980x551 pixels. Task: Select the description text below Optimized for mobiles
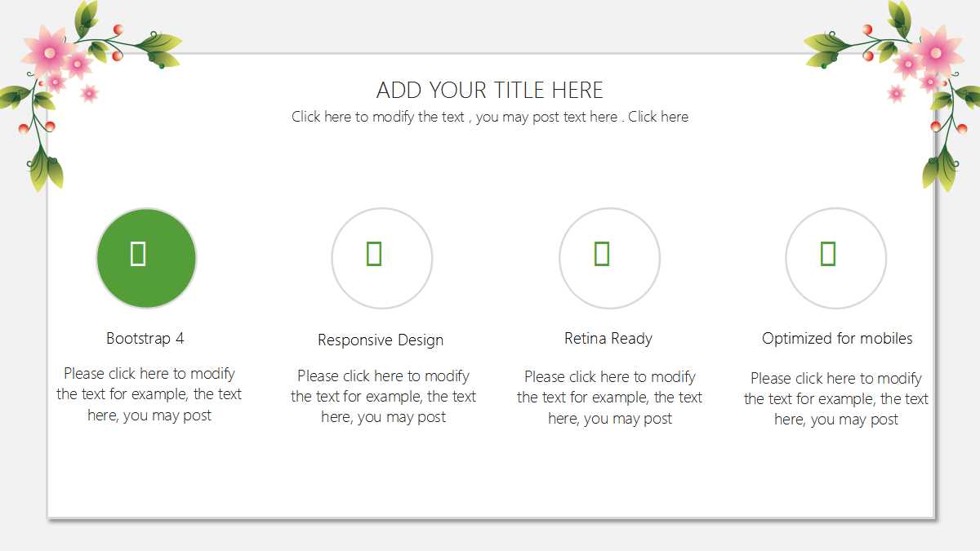click(x=835, y=398)
